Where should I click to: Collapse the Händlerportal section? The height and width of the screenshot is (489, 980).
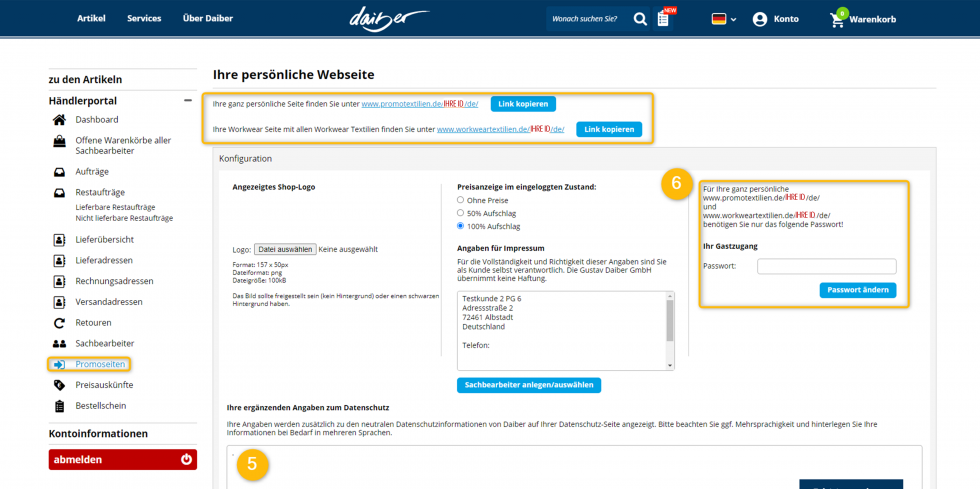click(188, 101)
